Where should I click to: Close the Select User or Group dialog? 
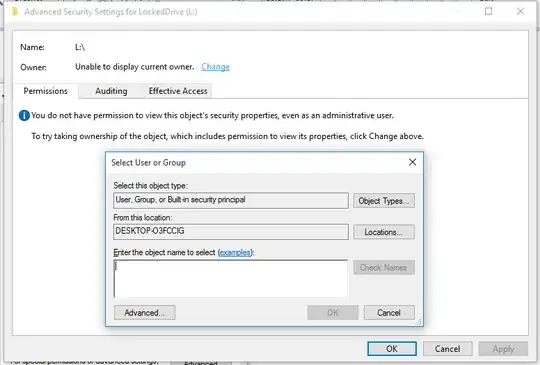coord(412,162)
